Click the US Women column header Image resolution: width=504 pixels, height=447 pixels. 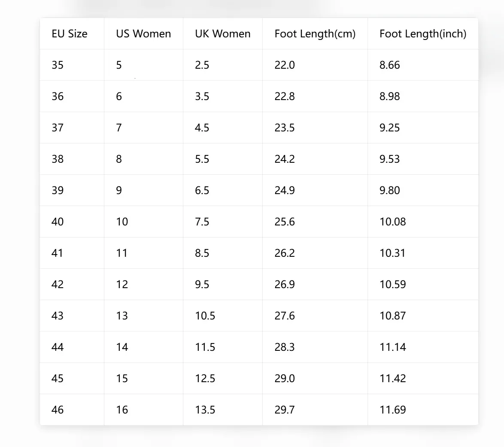pos(143,34)
